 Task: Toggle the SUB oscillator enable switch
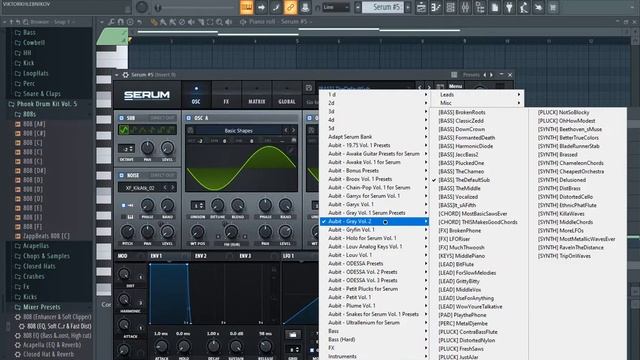121,118
